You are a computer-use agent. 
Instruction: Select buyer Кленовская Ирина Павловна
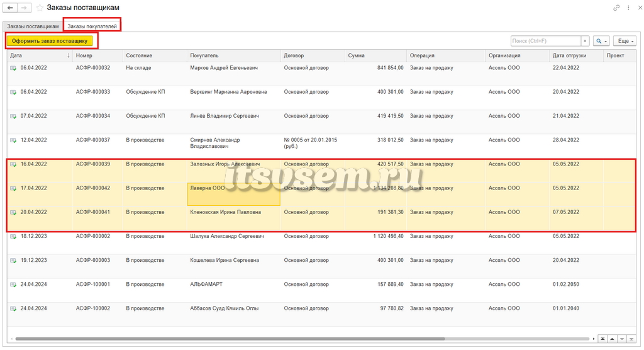click(x=226, y=212)
